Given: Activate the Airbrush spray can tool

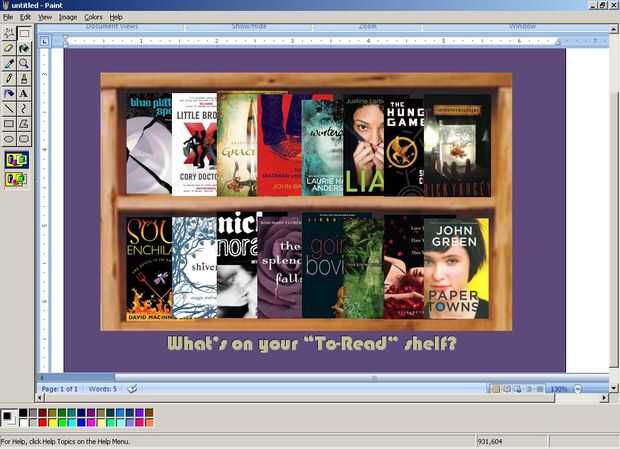Looking at the screenshot, I should coord(9,93).
